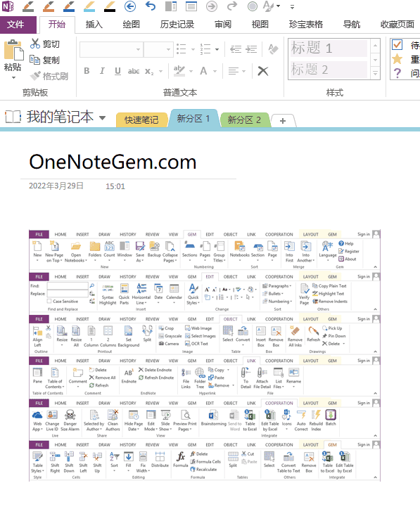Select the blue pen in quick access toolbar

coord(69,6)
